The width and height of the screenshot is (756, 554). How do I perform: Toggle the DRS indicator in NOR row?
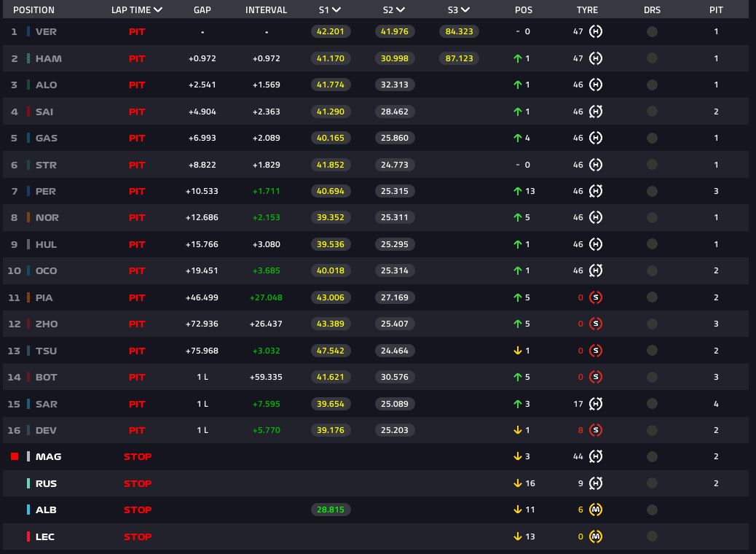pos(652,217)
